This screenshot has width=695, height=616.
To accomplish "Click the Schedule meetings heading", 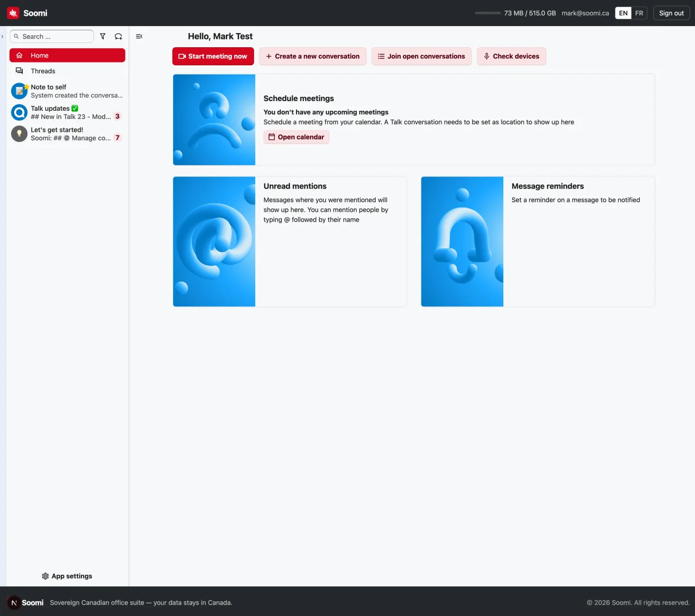I will coord(299,98).
